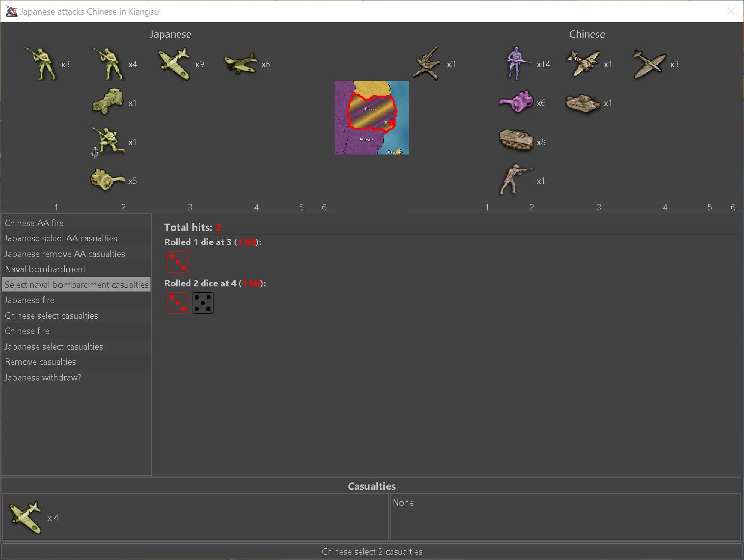The height and width of the screenshot is (560, 744).
Task: Click the 'Total hits: 2' text
Action: click(192, 227)
